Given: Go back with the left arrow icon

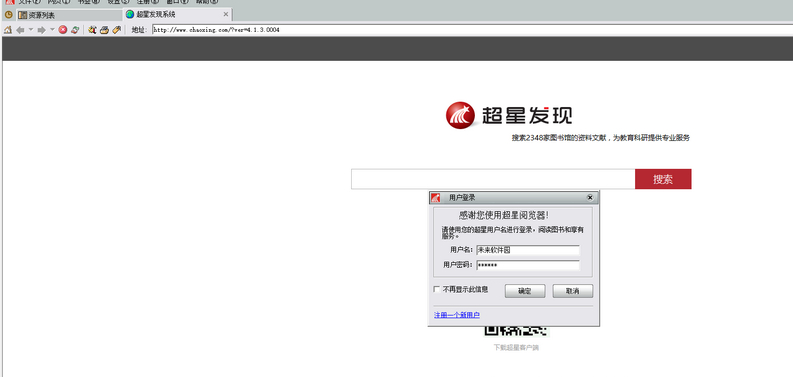Looking at the screenshot, I should 20,30.
